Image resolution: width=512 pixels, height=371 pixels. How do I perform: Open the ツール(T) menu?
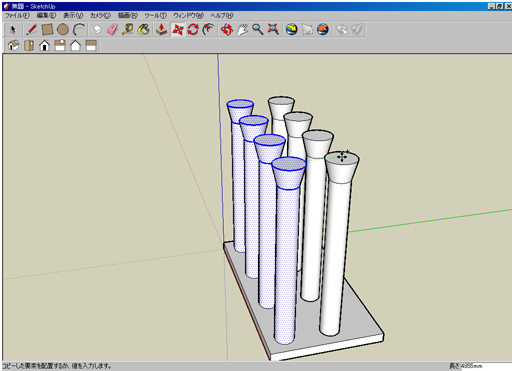155,15
